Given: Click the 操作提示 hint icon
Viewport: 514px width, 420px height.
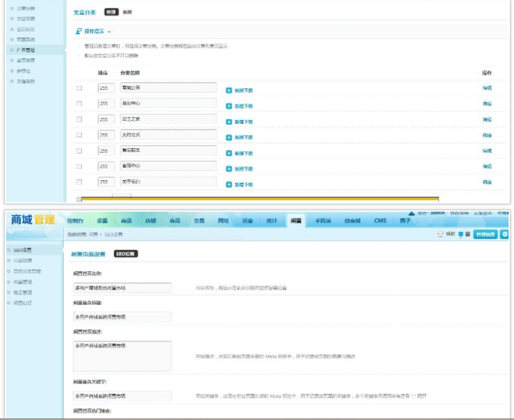Looking at the screenshot, I should pyautogui.click(x=79, y=32).
